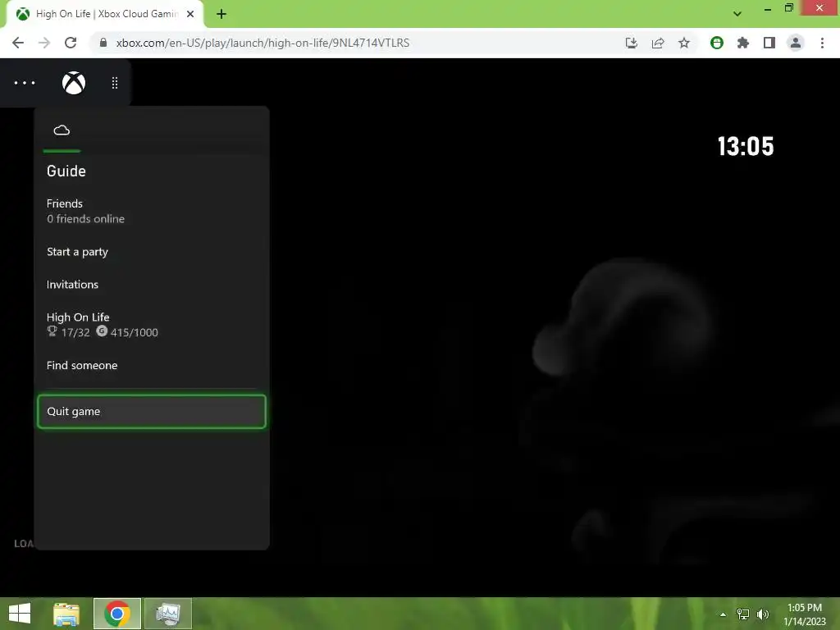Image resolution: width=840 pixels, height=630 pixels.
Task: Open a new browser tab
Action: [x=221, y=14]
